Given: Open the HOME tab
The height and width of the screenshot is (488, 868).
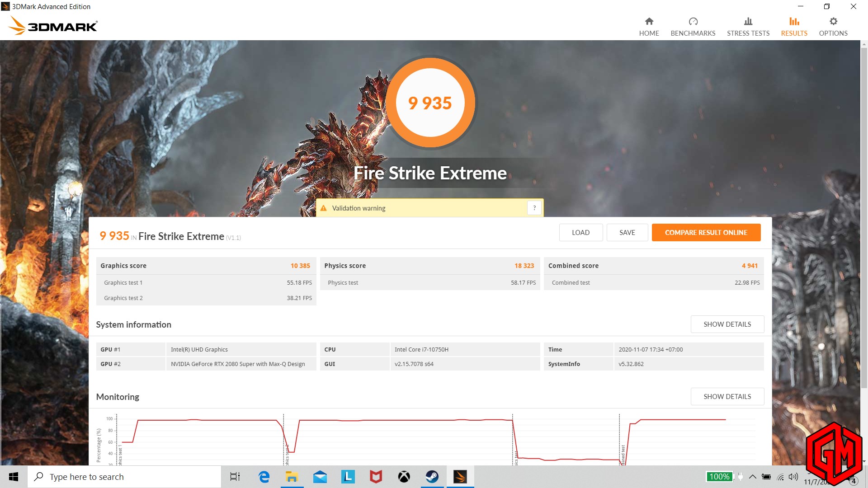Looking at the screenshot, I should (649, 27).
